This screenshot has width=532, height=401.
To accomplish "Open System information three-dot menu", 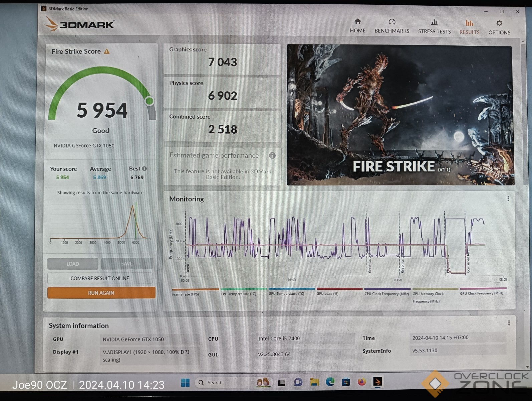I will [x=509, y=323].
